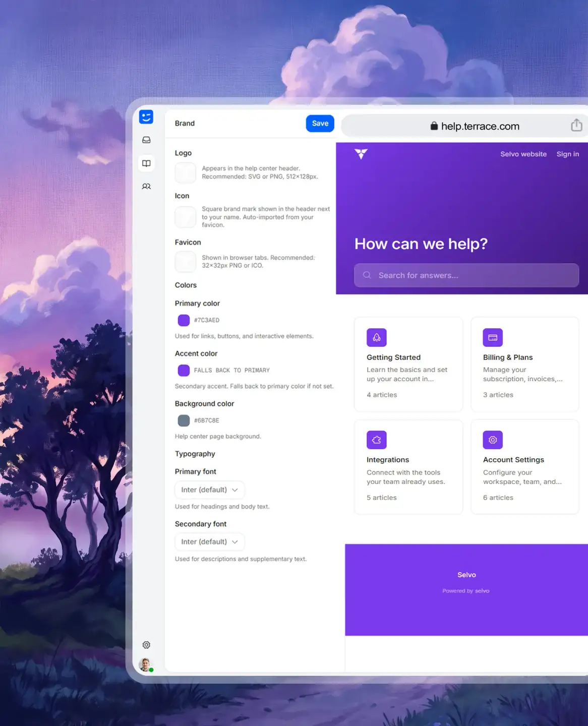Open the Integrations category title
Screen dimensions: 588x726
tap(388, 460)
